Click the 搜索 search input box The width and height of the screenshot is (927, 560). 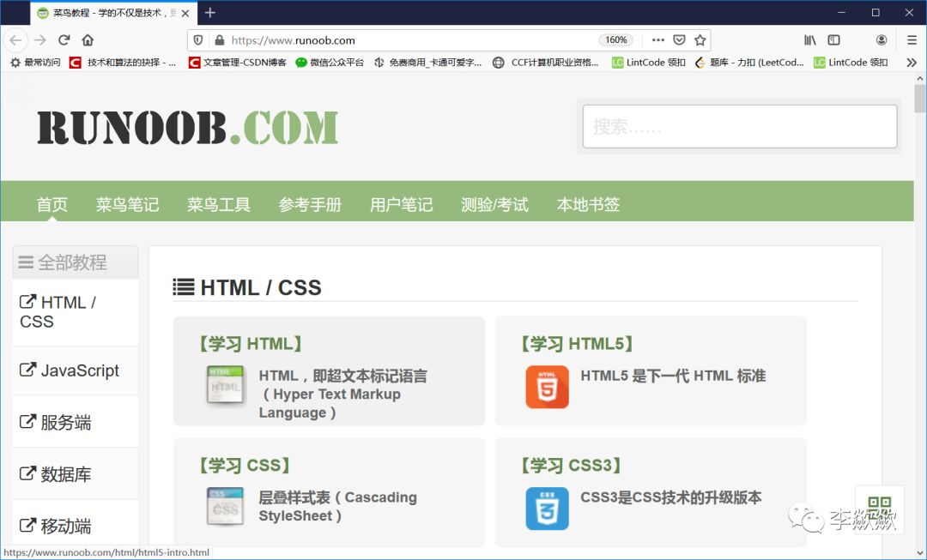point(740,126)
